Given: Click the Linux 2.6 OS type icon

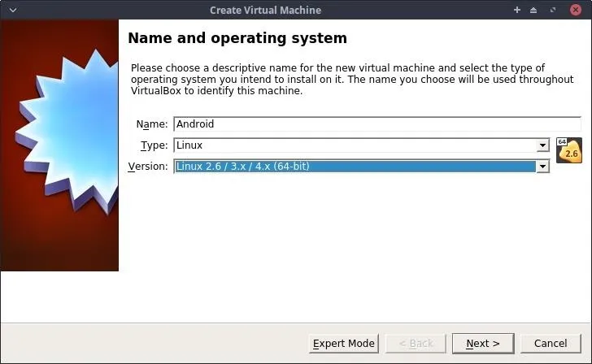Looking at the screenshot, I should coord(569,150).
